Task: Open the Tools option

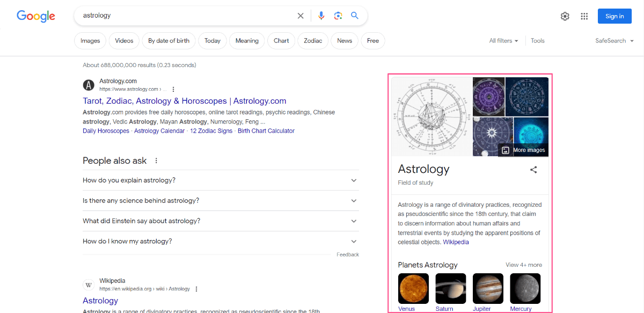Action: pos(538,41)
